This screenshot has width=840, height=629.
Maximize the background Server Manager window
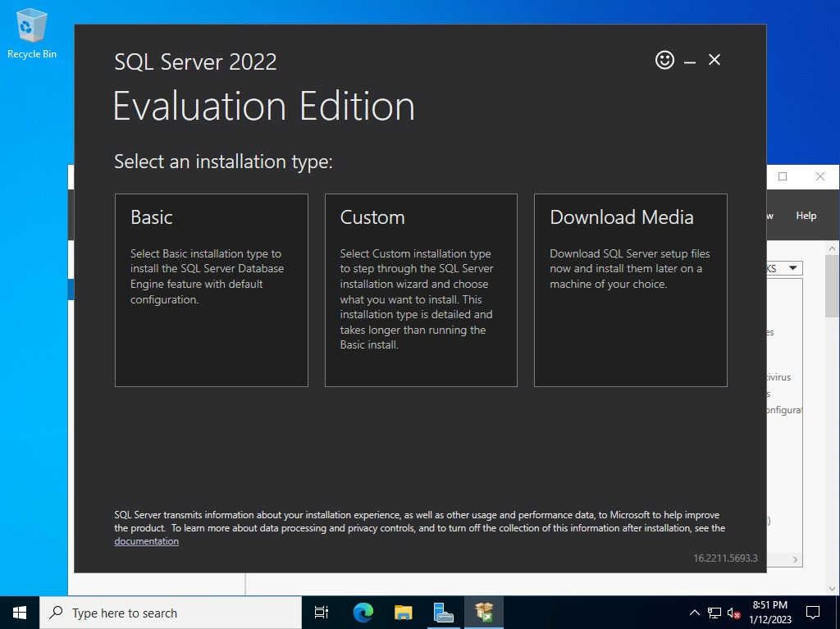point(783,176)
